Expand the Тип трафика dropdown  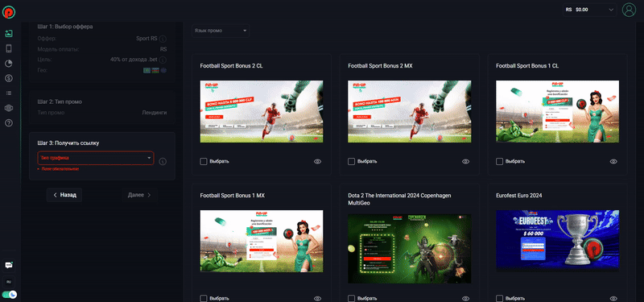(x=96, y=158)
